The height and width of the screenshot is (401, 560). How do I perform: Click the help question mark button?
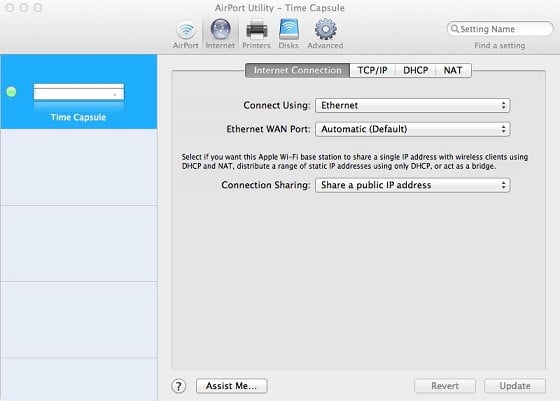tap(179, 386)
